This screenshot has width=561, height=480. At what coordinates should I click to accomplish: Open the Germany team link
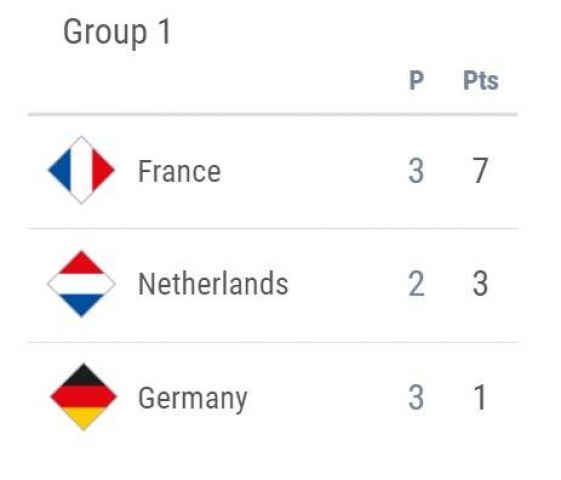(193, 398)
